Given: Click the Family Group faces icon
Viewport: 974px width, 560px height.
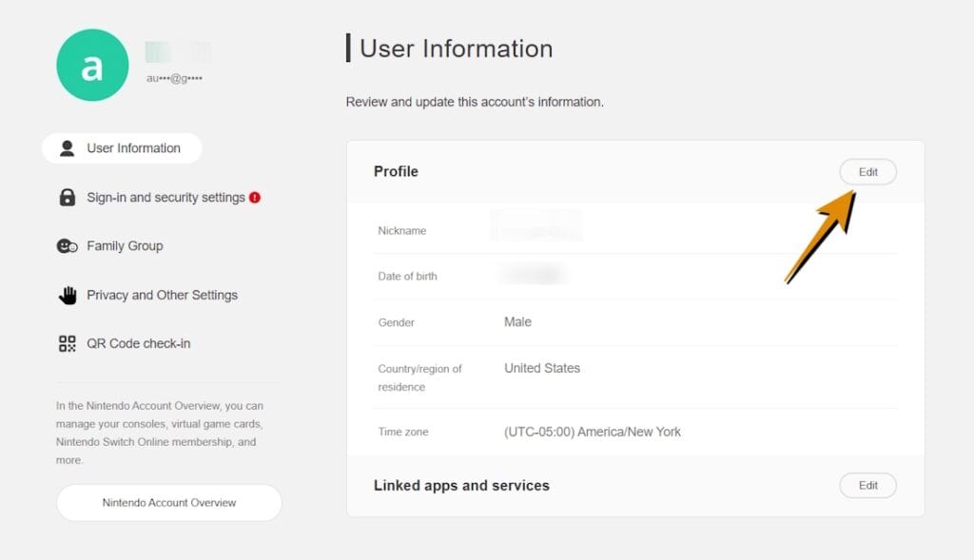Looking at the screenshot, I should tap(67, 246).
